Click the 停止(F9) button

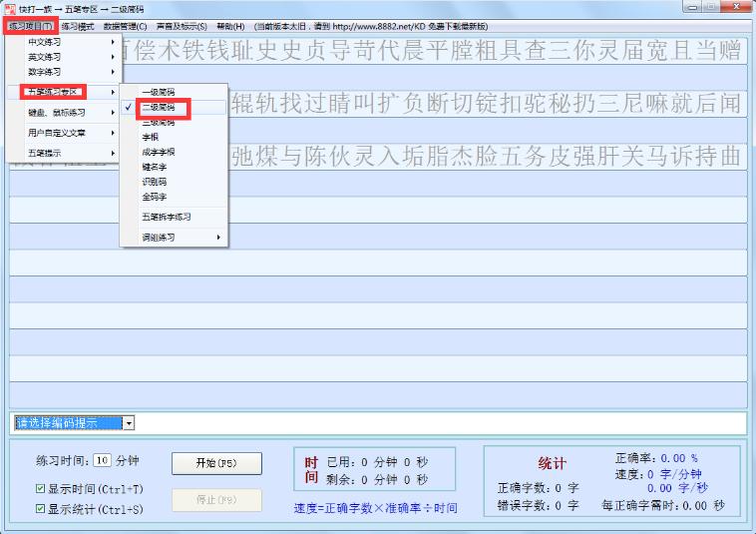pos(216,500)
